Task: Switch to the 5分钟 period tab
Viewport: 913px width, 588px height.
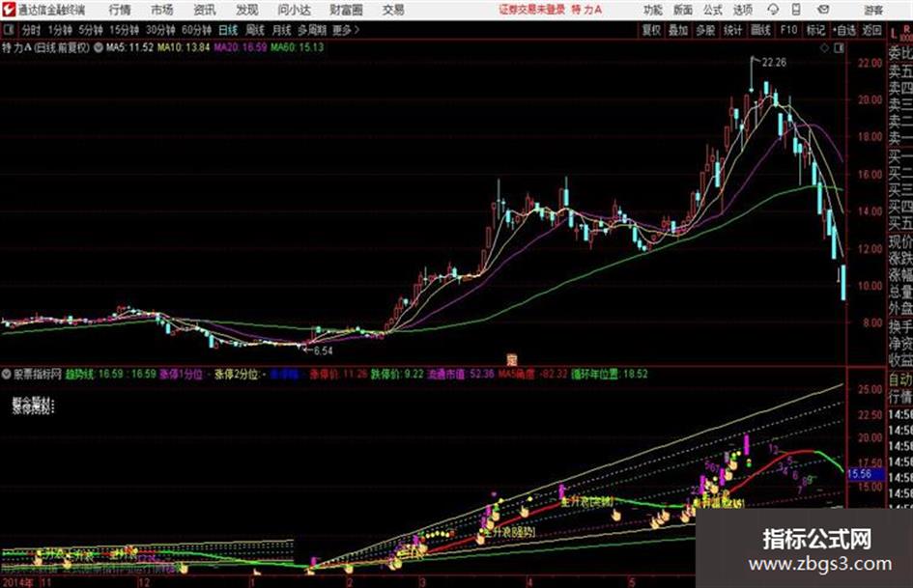Action: 91,30
